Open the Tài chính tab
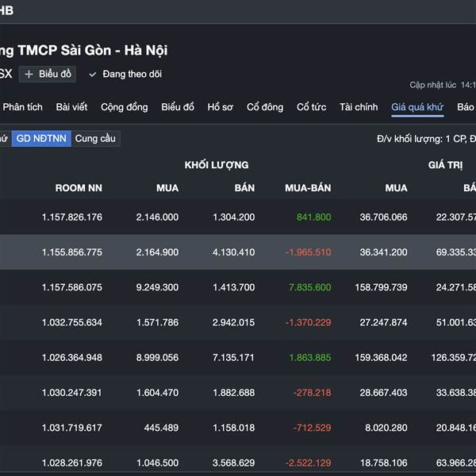 pos(359,107)
